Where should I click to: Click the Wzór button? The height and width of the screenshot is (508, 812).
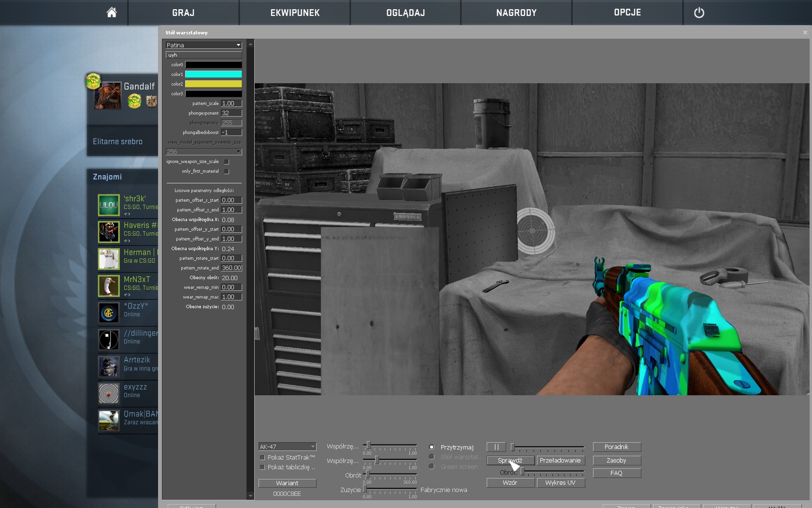[510, 483]
